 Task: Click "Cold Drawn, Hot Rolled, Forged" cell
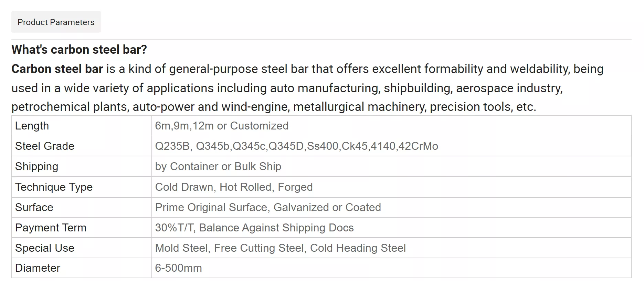[x=391, y=187]
